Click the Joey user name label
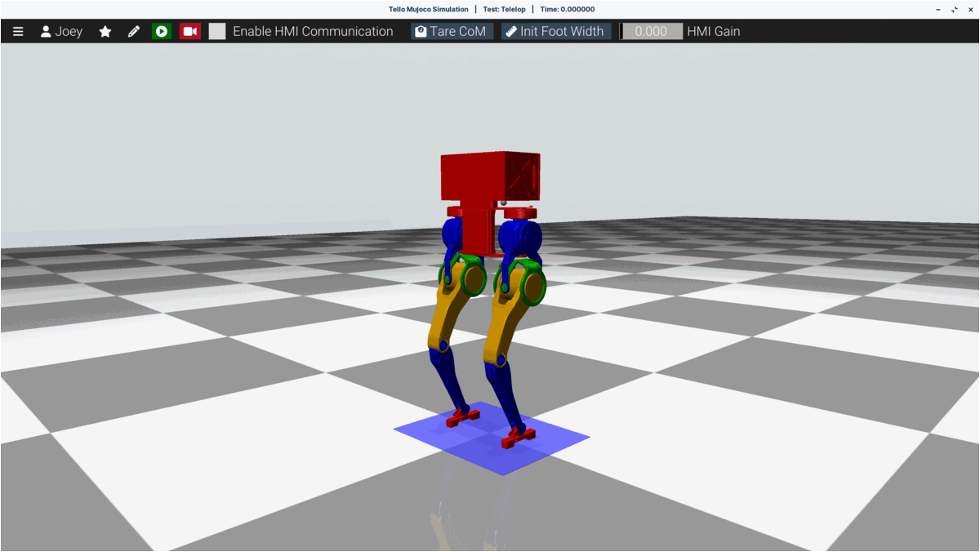This screenshot has height=552, width=980. click(x=69, y=32)
